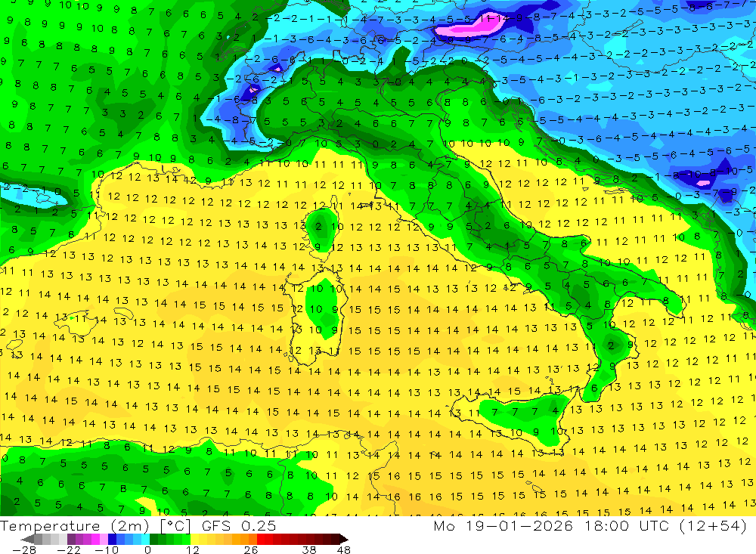Click the dark right arrow of the legend
This screenshot has height=554, width=756.
343,539
